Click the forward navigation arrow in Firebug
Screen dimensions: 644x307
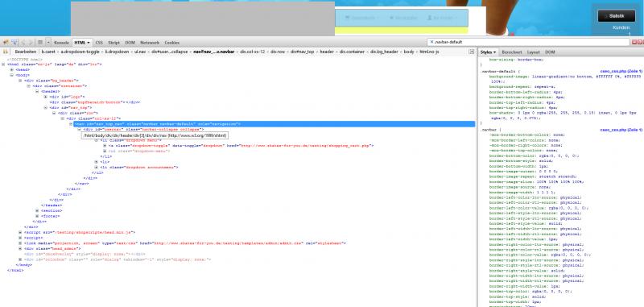(x=31, y=43)
